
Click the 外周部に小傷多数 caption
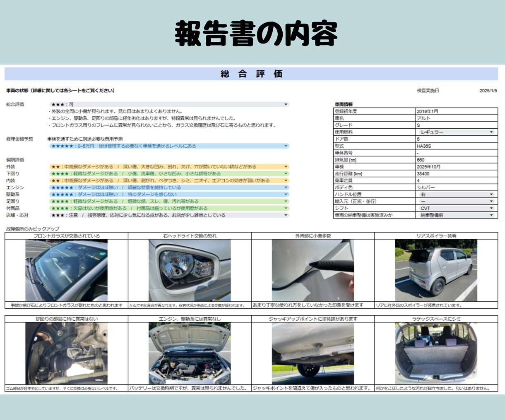tap(313, 236)
